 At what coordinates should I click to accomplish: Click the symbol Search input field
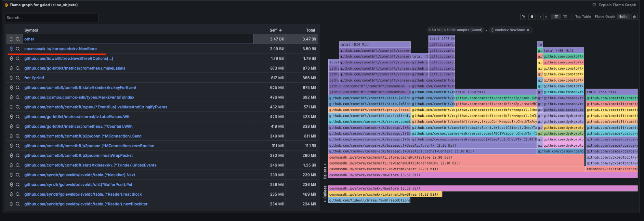coord(52,18)
